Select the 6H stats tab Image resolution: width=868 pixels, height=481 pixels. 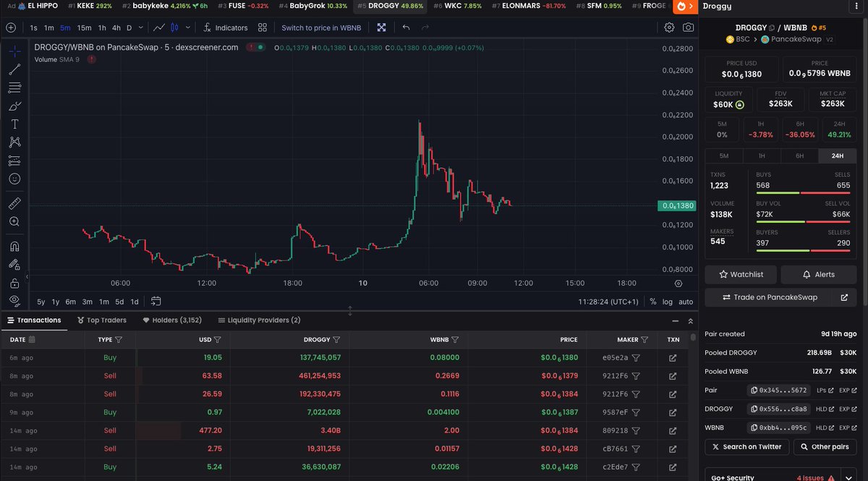point(799,156)
